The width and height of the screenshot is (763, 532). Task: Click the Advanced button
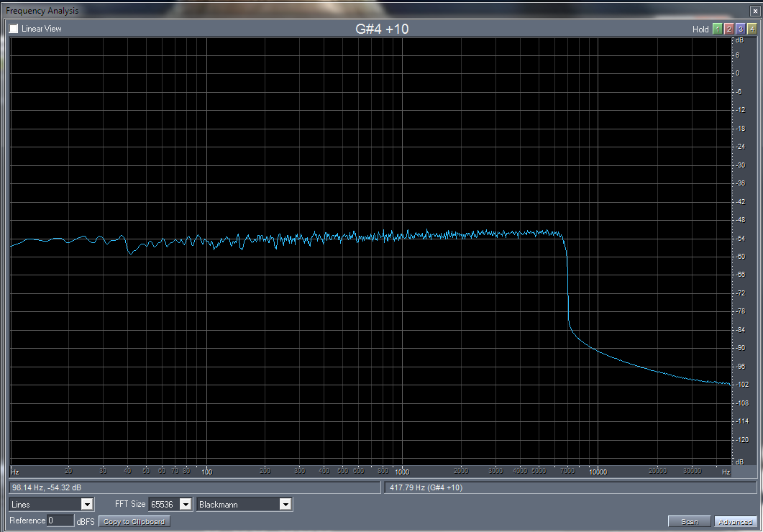click(x=735, y=521)
